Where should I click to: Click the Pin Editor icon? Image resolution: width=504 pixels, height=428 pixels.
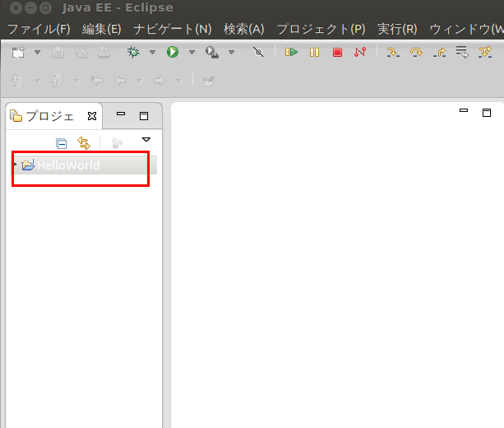coord(209,81)
